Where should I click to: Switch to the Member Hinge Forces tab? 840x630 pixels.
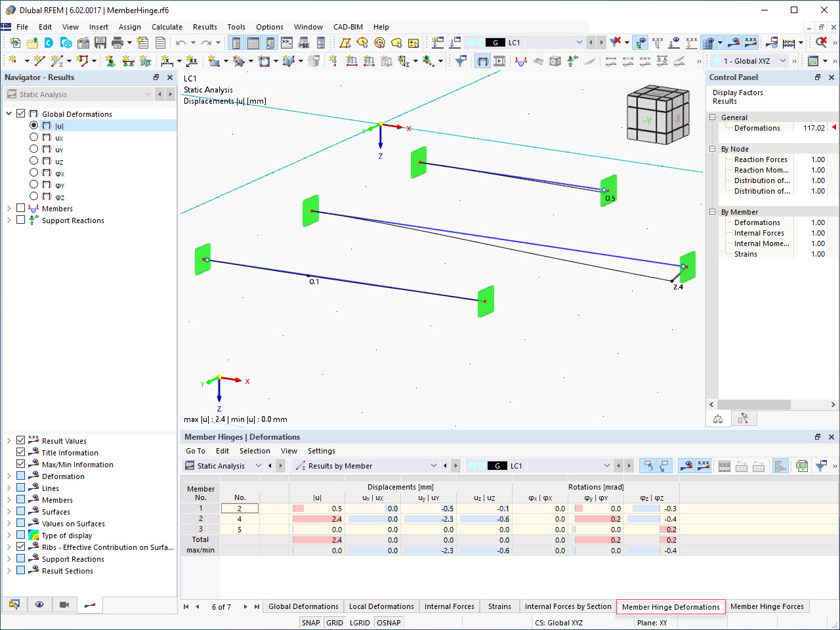coord(766,606)
